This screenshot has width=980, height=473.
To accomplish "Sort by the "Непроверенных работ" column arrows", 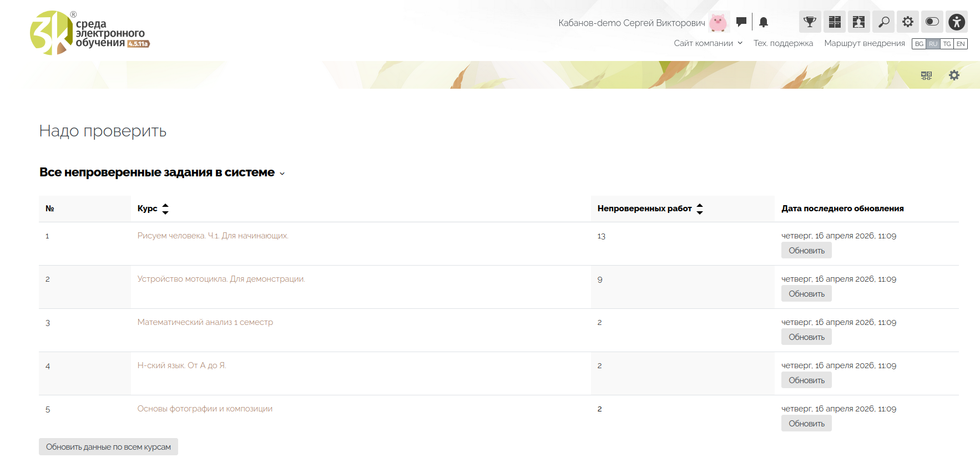I will 700,208.
